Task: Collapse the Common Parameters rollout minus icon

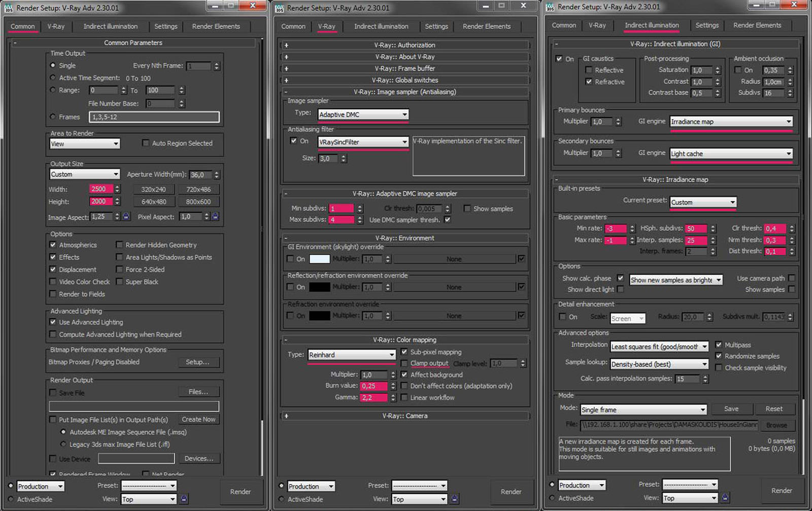Action: tap(15, 43)
